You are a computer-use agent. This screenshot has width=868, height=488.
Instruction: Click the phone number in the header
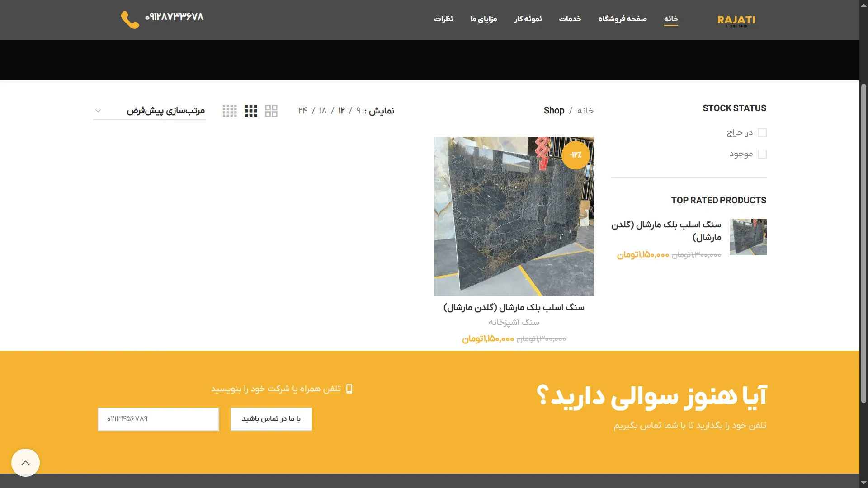coord(175,17)
